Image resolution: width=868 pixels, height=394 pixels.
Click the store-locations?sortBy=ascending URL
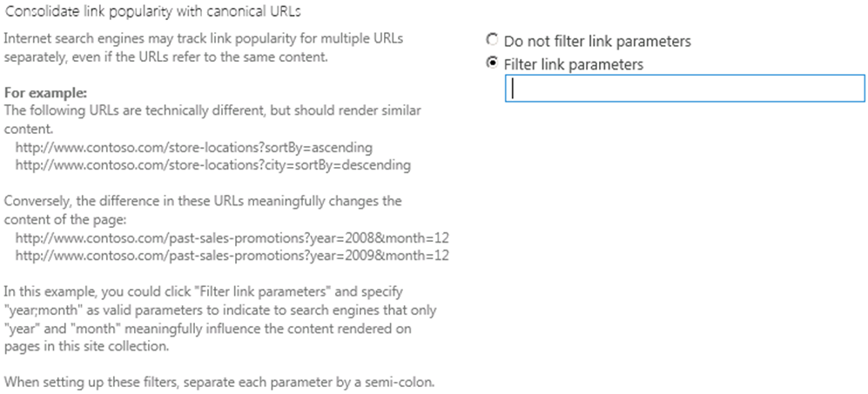click(x=194, y=146)
